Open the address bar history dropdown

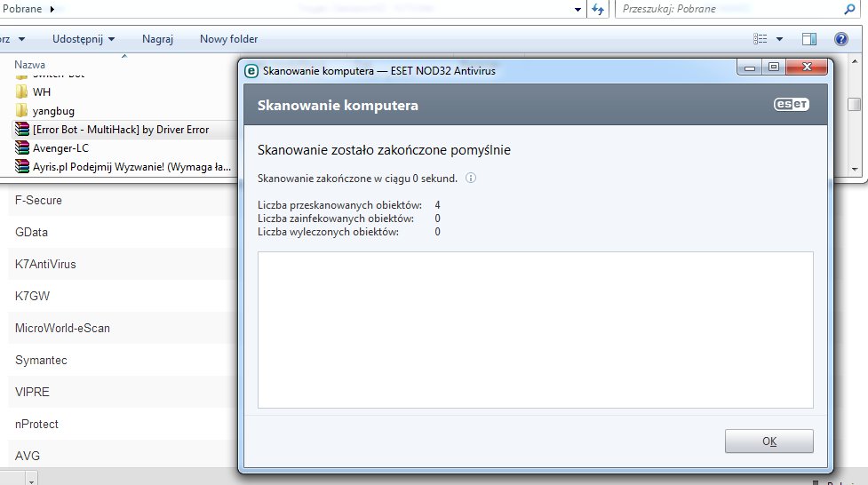578,10
